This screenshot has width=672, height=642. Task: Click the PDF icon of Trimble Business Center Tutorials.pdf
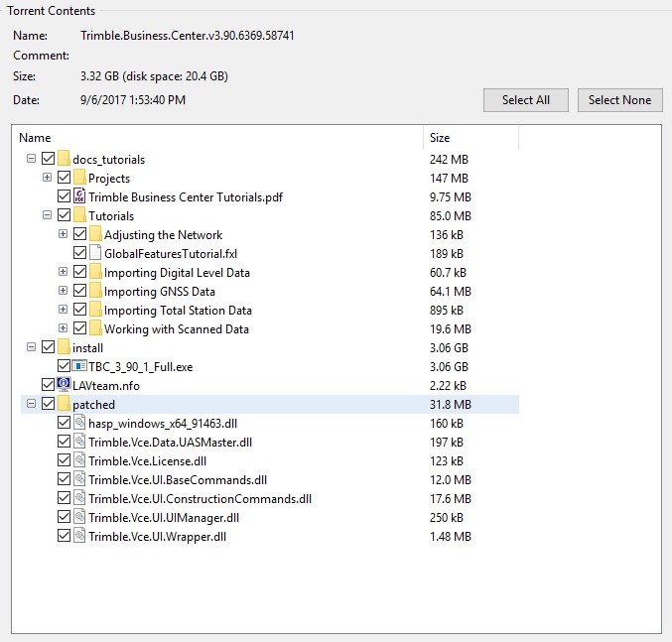coord(79,196)
